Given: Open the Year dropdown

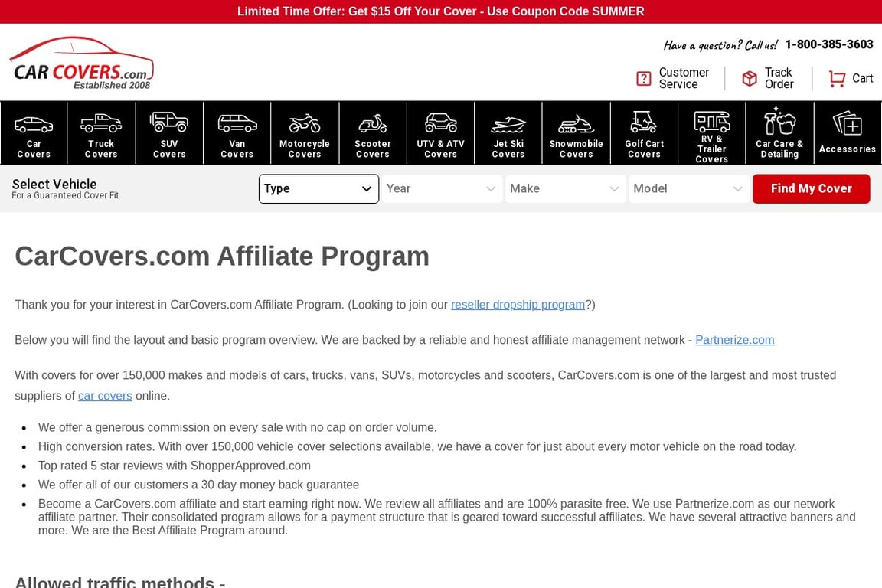Looking at the screenshot, I should [442, 188].
